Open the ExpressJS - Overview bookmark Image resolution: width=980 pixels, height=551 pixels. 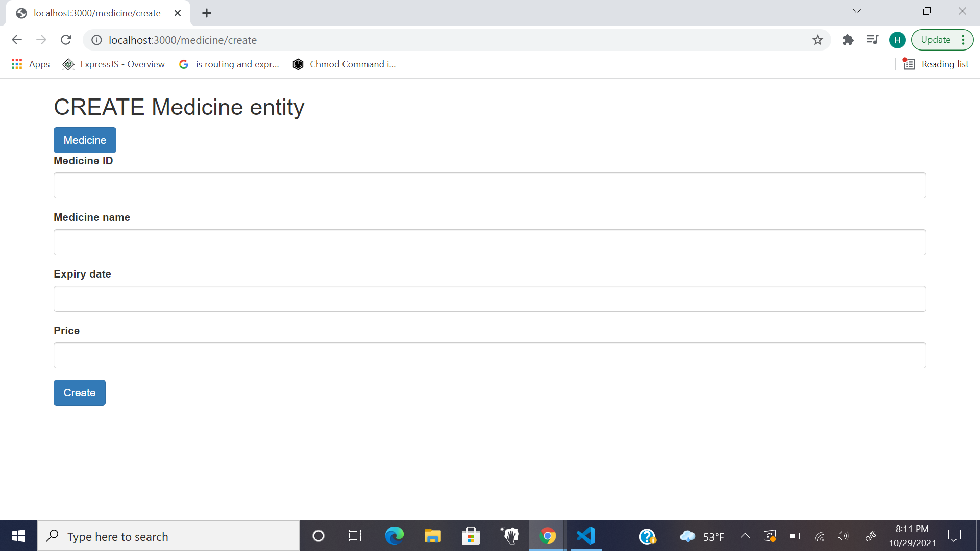pyautogui.click(x=122, y=64)
